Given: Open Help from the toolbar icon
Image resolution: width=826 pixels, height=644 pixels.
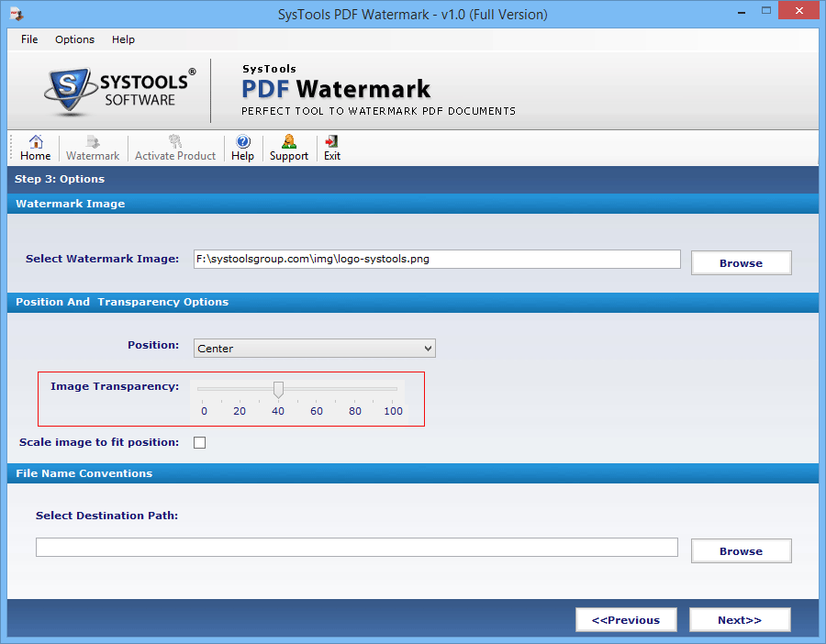Looking at the screenshot, I should click(242, 148).
